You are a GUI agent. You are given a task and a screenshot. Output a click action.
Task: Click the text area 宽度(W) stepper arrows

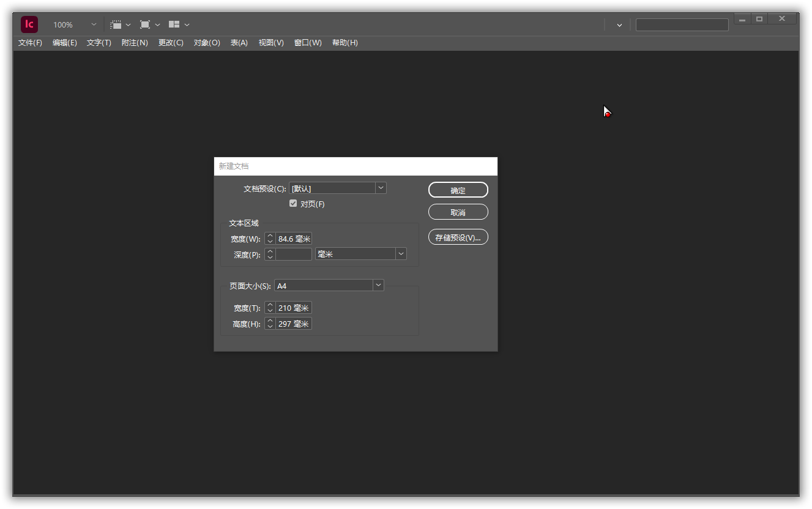point(270,239)
